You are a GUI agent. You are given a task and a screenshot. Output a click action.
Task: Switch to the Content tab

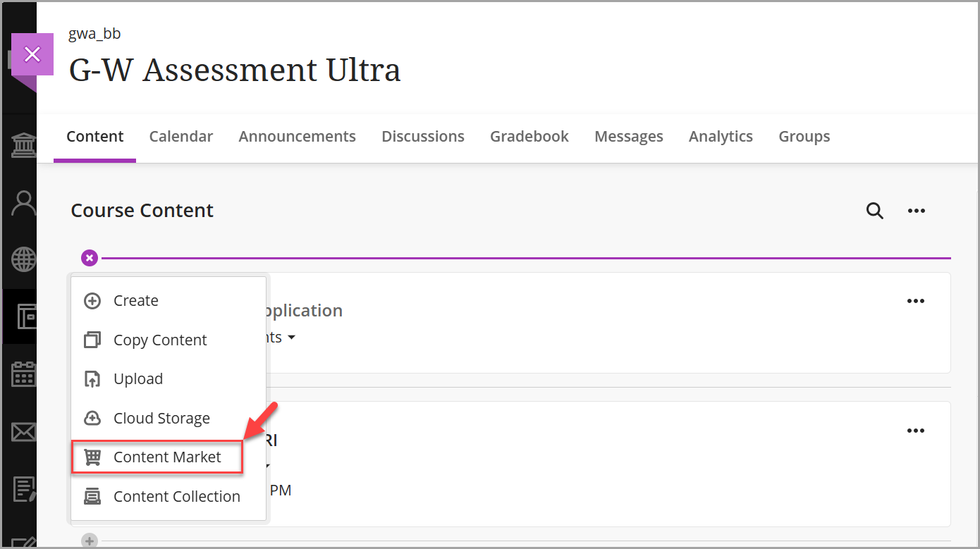[95, 137]
